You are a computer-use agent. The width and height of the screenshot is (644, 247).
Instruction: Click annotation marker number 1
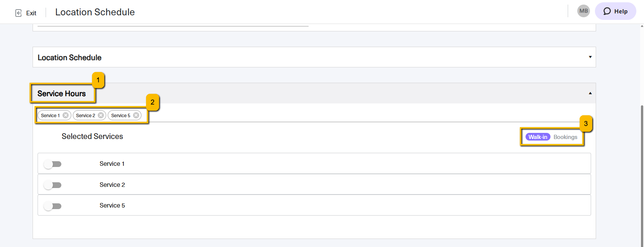tap(98, 80)
